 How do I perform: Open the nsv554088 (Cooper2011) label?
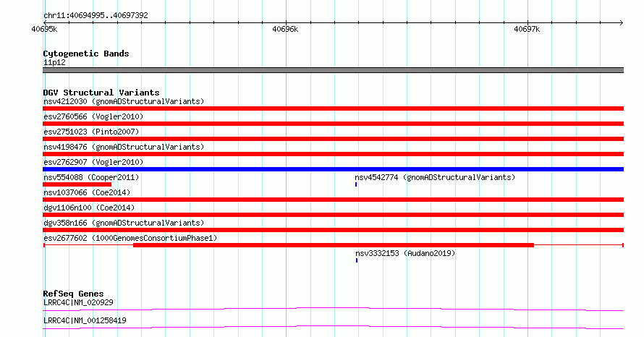(91, 177)
